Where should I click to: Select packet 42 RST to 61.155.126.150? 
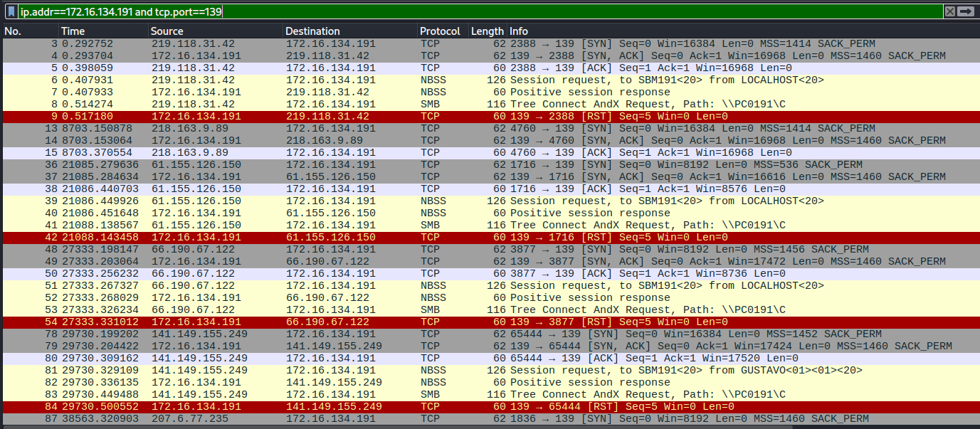pyautogui.click(x=490, y=237)
